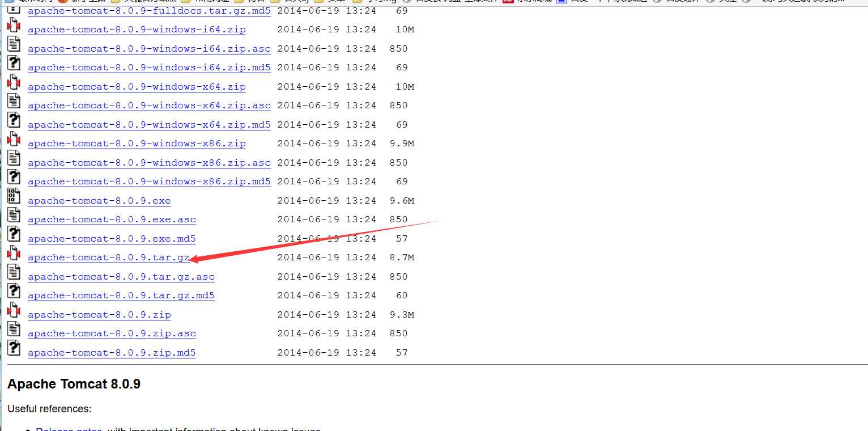Open the apache-tomcat-8.0.9-windows-x64.zip.md5 link
This screenshot has width=868, height=431.
coord(149,125)
